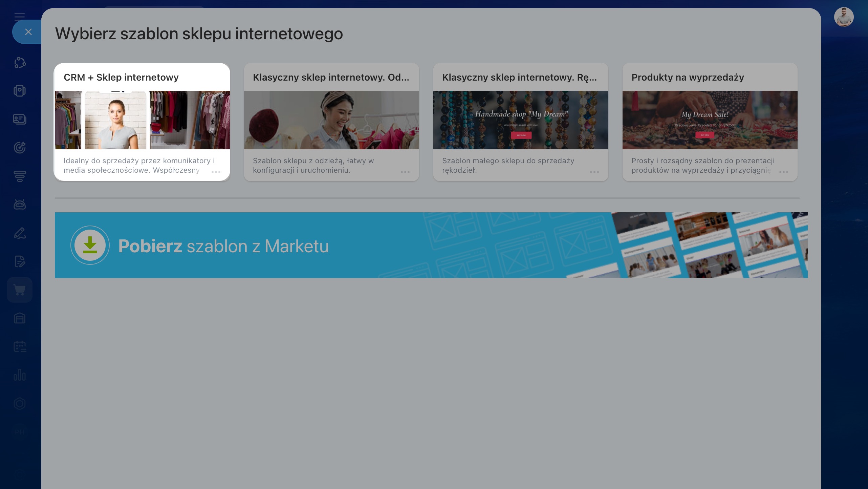Click the robot automation sidebar icon

(x=20, y=205)
